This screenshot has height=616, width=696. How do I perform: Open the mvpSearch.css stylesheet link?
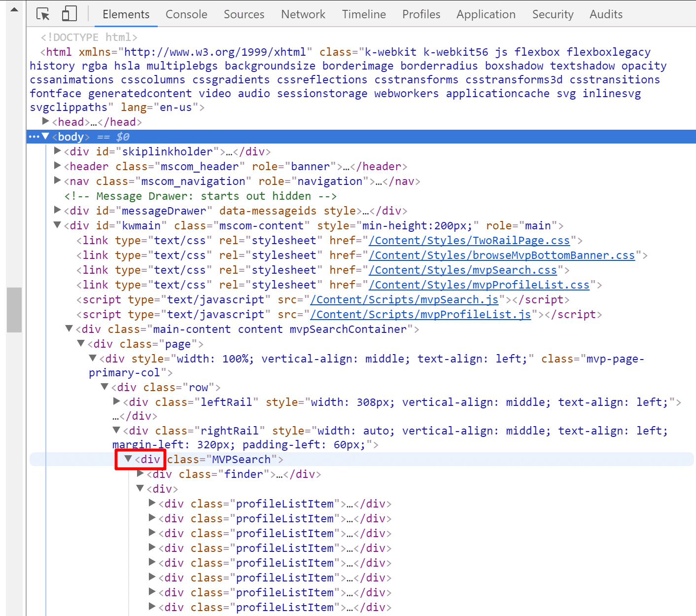click(x=463, y=270)
